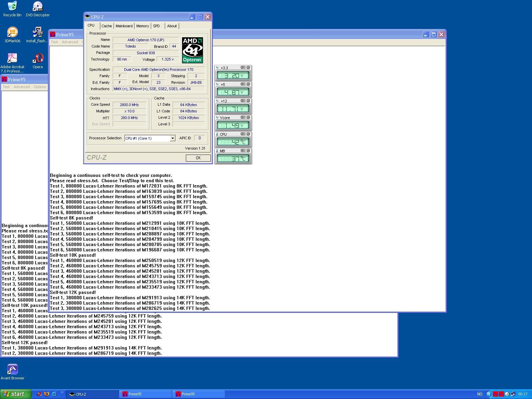The image size is (532, 399).
Task: Close the CPU temperature gadget
Action: click(248, 134)
